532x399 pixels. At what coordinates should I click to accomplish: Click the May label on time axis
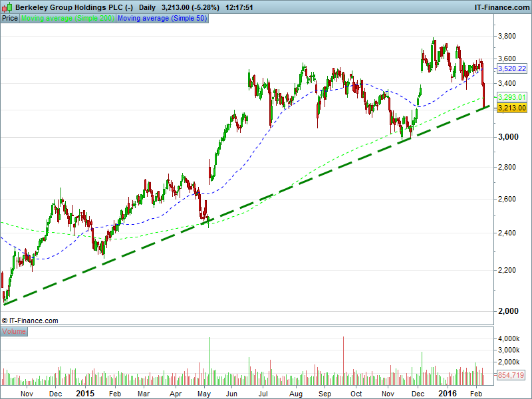pyautogui.click(x=204, y=394)
